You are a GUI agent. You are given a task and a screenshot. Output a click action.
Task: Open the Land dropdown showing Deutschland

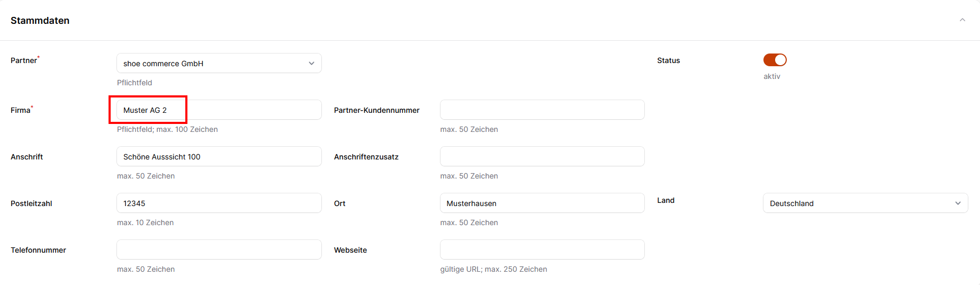point(865,203)
